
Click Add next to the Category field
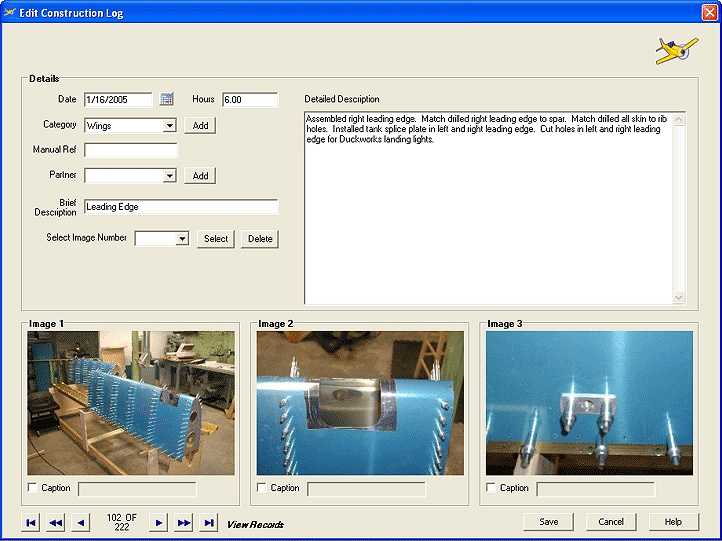click(x=200, y=126)
